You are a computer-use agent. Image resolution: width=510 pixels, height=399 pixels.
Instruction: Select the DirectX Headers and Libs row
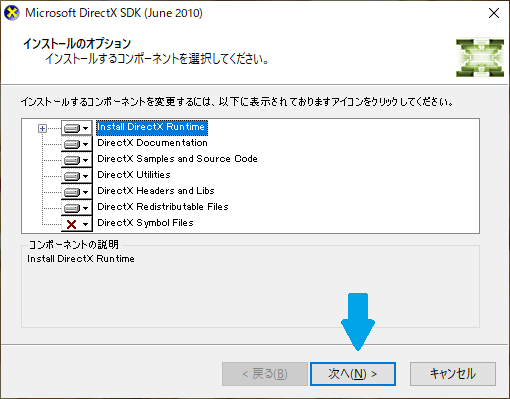tap(156, 191)
